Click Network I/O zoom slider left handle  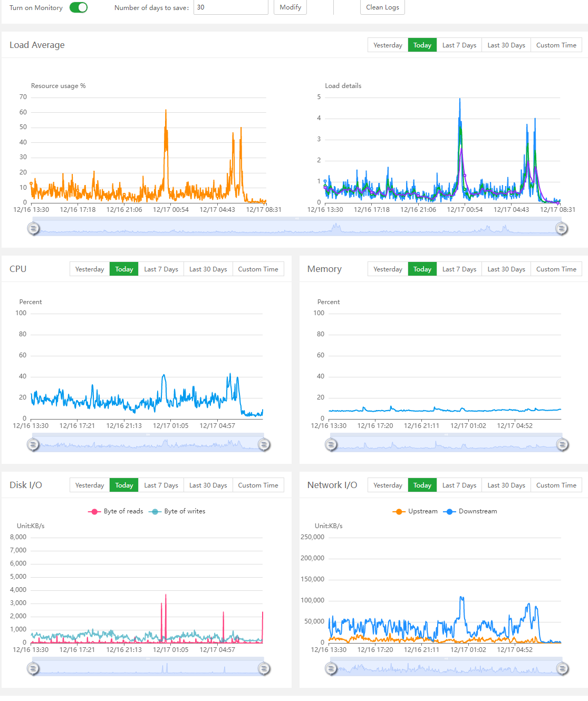click(331, 668)
